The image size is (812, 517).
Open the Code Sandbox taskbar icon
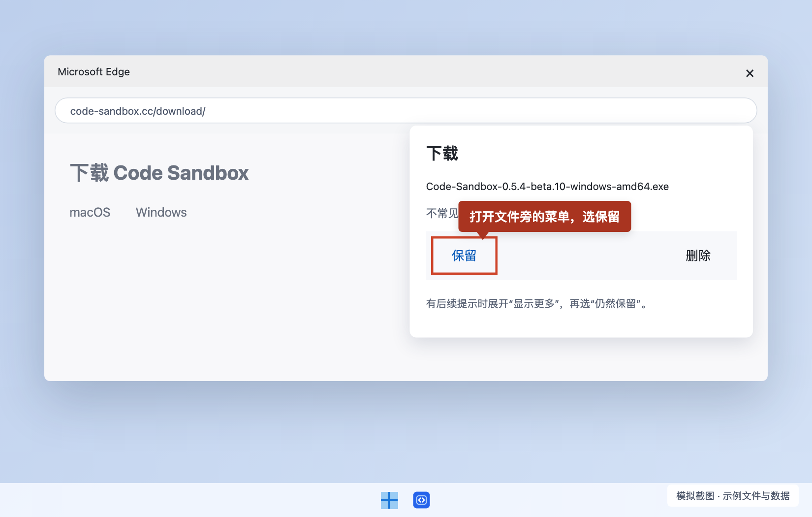pyautogui.click(x=421, y=500)
